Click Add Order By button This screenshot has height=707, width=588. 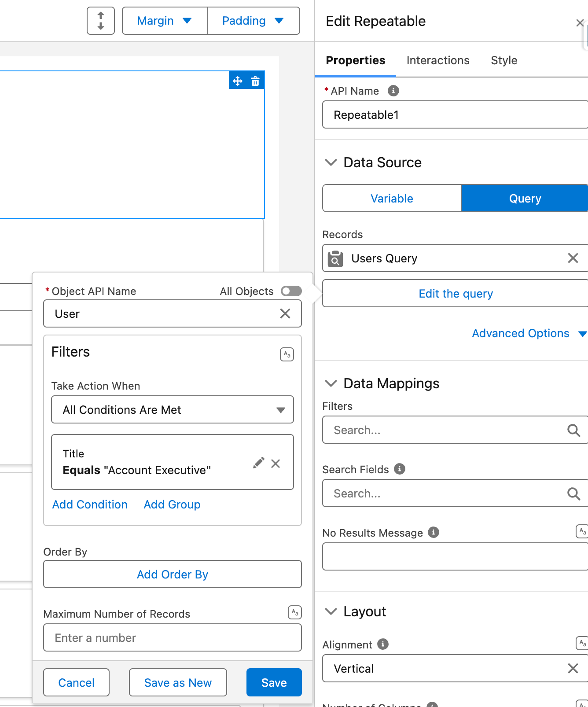(173, 574)
